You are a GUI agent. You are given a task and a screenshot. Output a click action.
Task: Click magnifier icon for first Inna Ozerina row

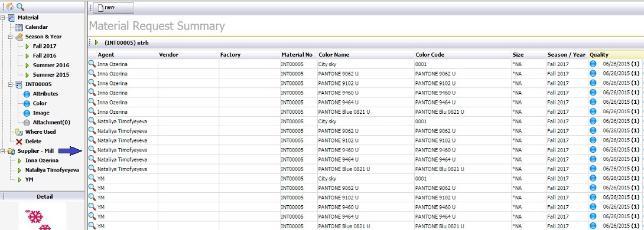pyautogui.click(x=92, y=64)
